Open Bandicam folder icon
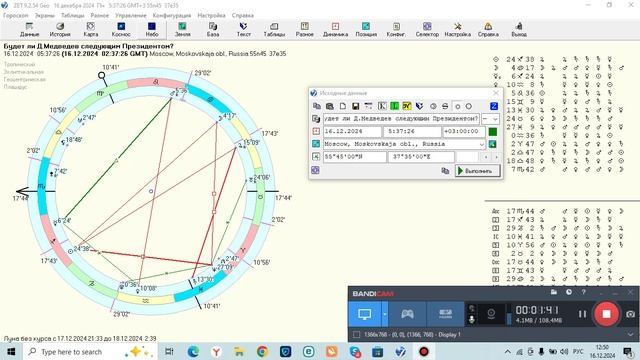The image size is (640, 360). pyautogui.click(x=554, y=292)
